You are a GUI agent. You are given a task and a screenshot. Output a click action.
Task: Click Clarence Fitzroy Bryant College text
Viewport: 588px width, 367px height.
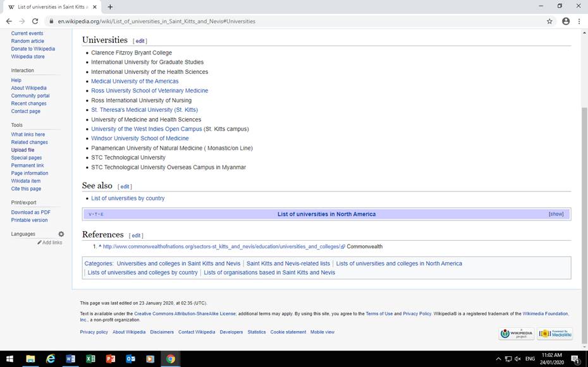[132, 53]
